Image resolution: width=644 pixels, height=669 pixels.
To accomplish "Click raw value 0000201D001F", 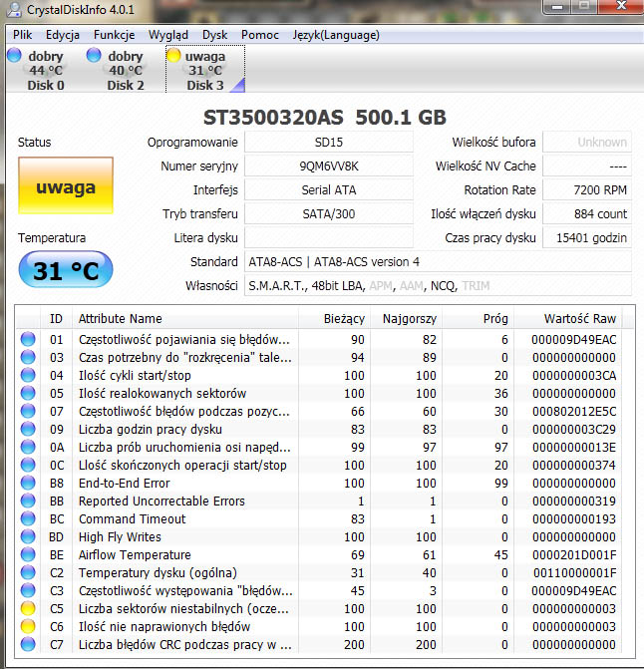I will 574,554.
